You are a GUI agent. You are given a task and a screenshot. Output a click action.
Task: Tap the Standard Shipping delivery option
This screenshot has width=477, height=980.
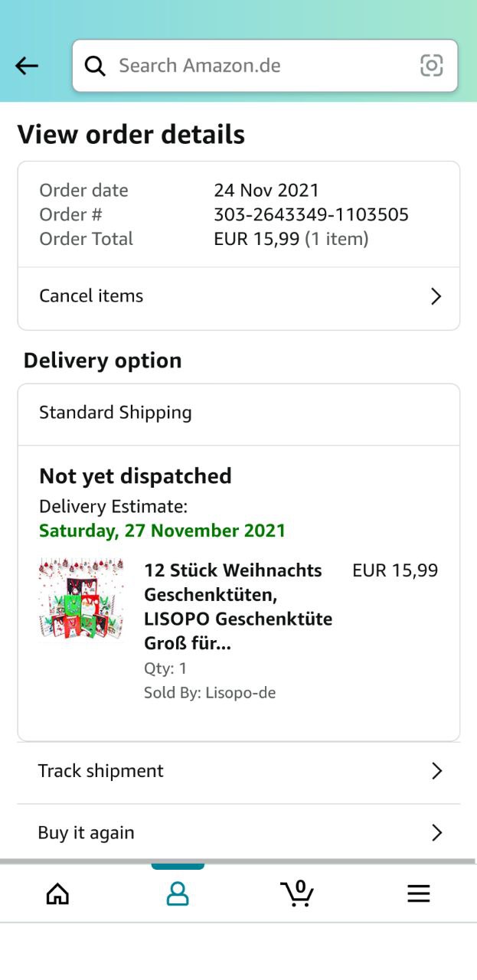pos(116,413)
